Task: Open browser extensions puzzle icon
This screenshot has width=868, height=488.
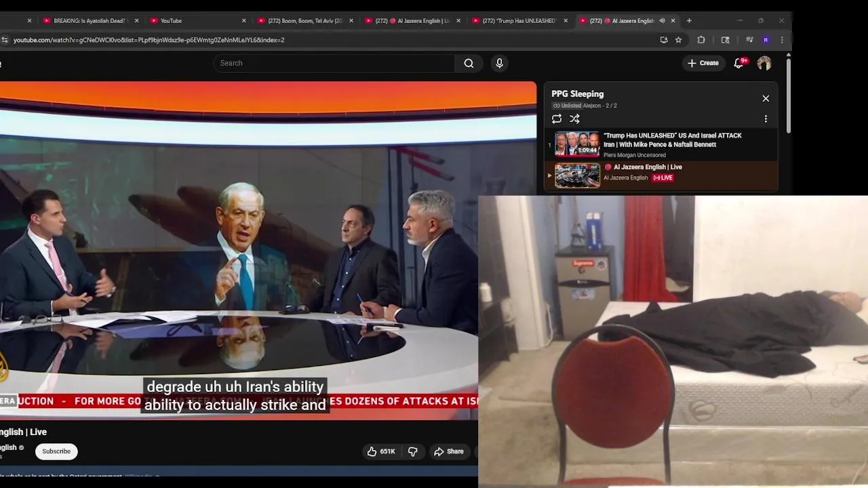Action: pyautogui.click(x=701, y=40)
